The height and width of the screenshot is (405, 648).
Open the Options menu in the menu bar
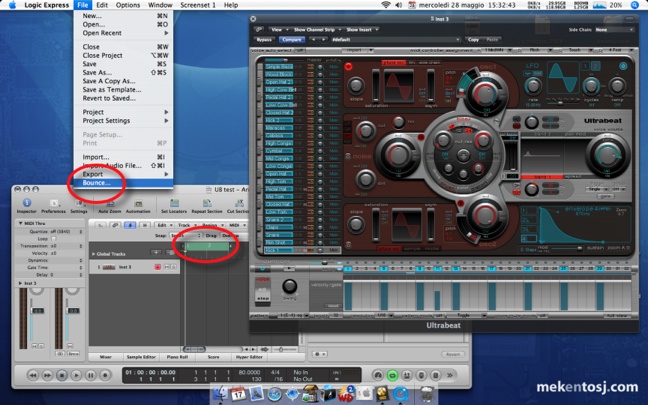click(128, 5)
